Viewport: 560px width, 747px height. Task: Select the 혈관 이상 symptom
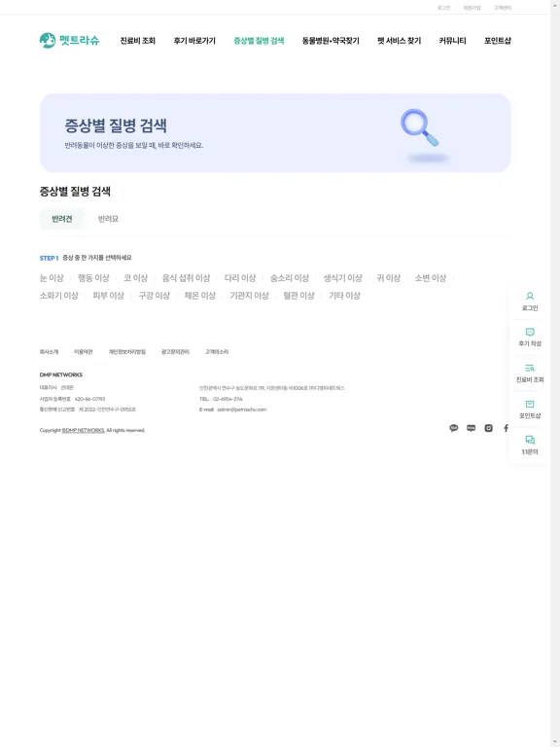click(x=299, y=296)
